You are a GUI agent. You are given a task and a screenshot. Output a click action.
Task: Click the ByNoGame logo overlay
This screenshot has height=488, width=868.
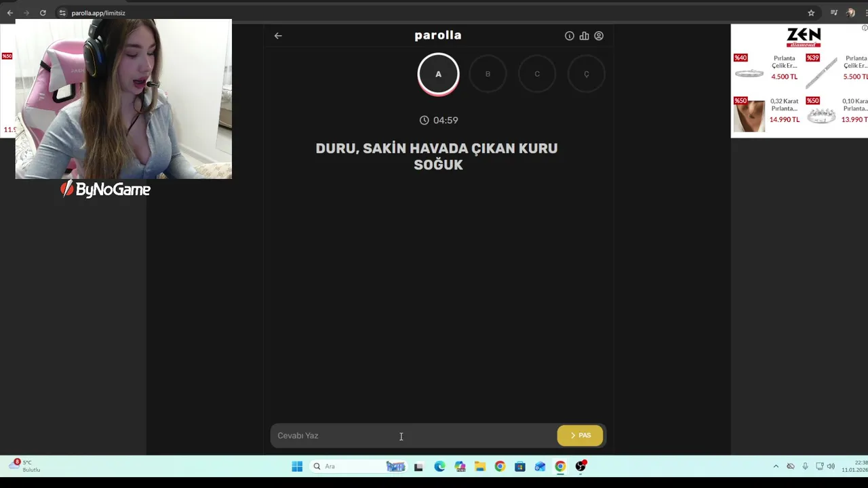click(x=105, y=190)
